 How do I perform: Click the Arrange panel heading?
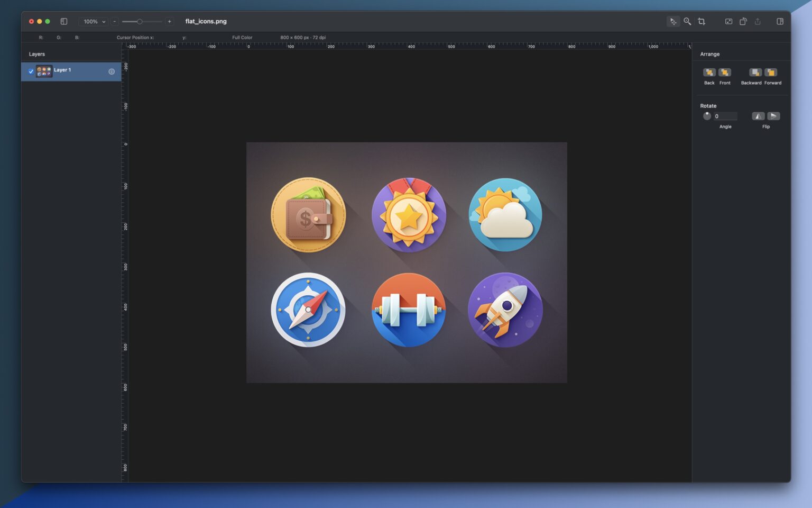(x=710, y=54)
